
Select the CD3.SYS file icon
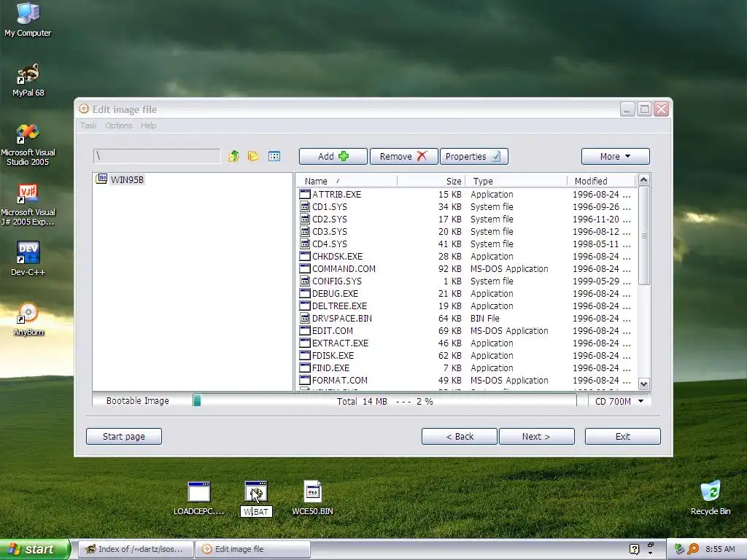pos(305,231)
